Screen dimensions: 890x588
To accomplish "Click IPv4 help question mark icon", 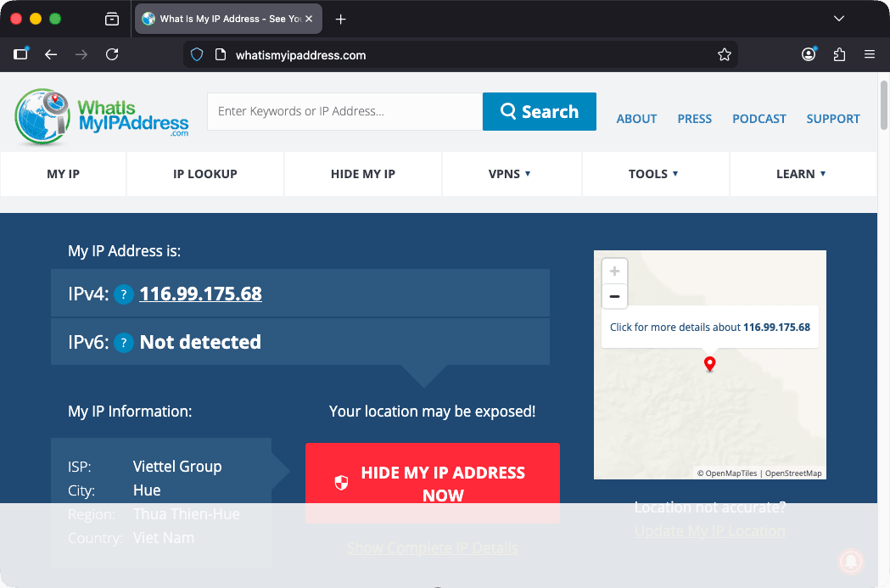I will click(124, 294).
